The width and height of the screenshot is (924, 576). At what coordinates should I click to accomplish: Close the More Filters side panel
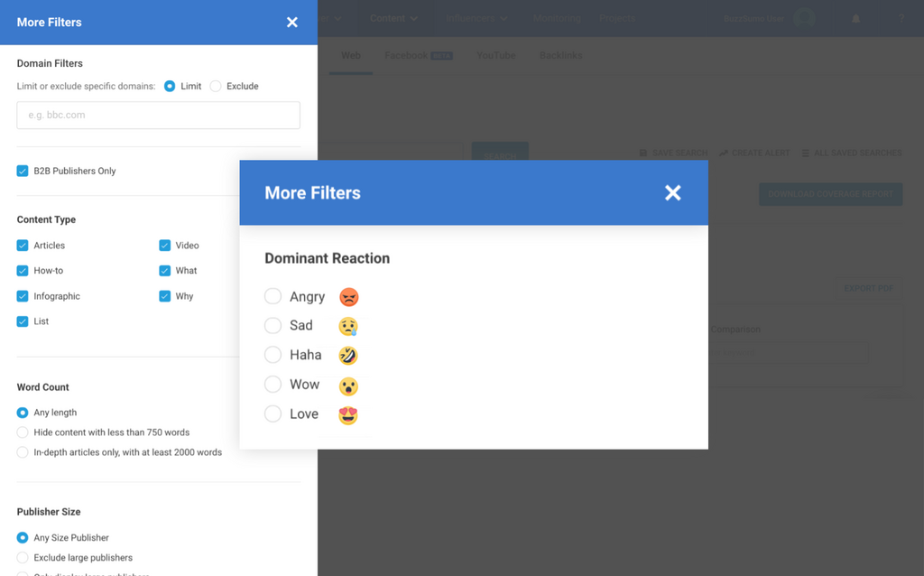[x=291, y=22]
